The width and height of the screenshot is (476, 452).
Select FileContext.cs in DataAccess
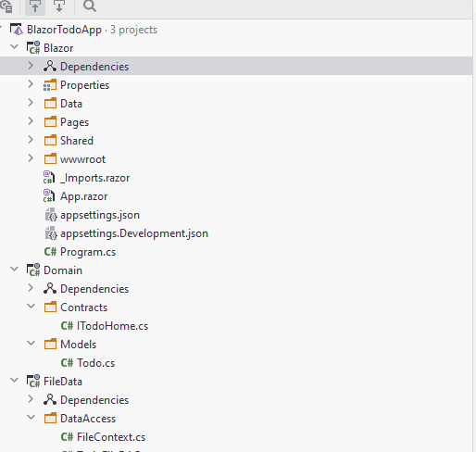point(111,437)
